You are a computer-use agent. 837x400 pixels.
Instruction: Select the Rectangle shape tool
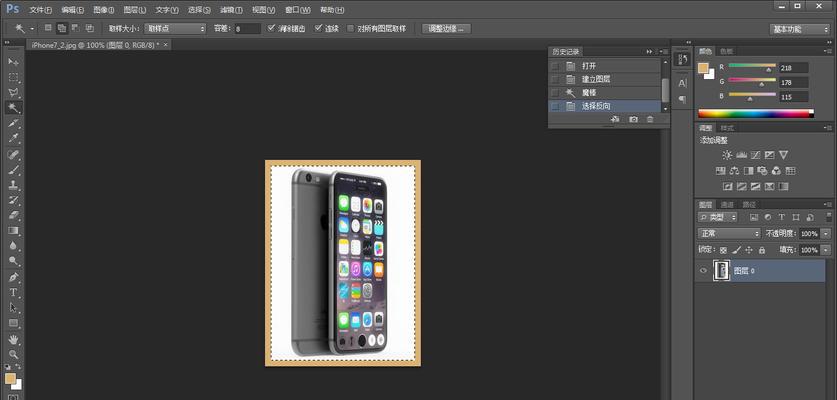click(x=13, y=323)
